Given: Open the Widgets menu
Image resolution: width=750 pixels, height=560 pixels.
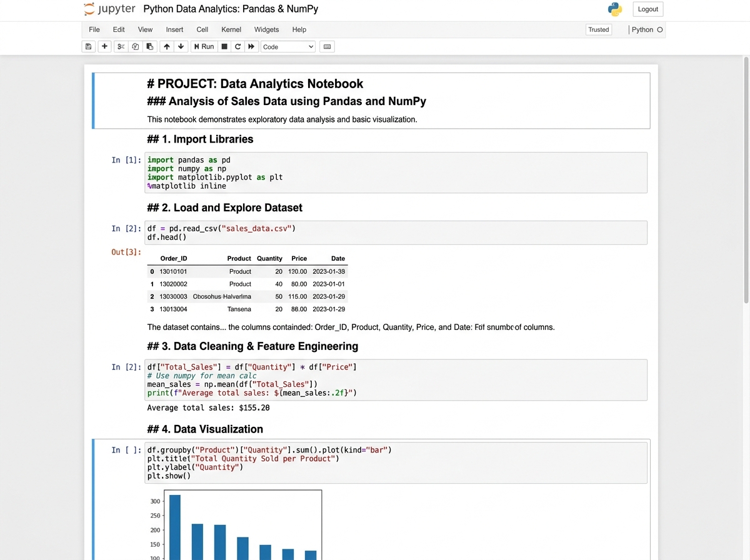Looking at the screenshot, I should coord(266,29).
